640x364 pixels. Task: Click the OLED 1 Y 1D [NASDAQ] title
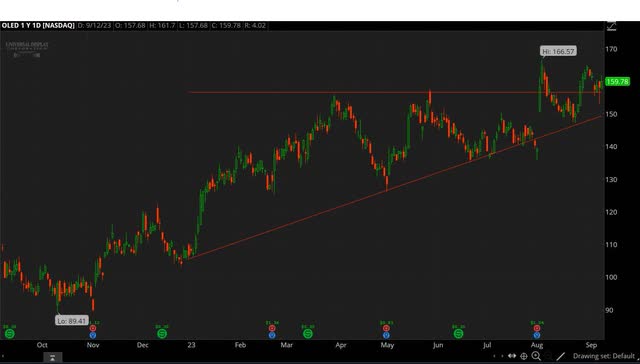(x=38, y=26)
